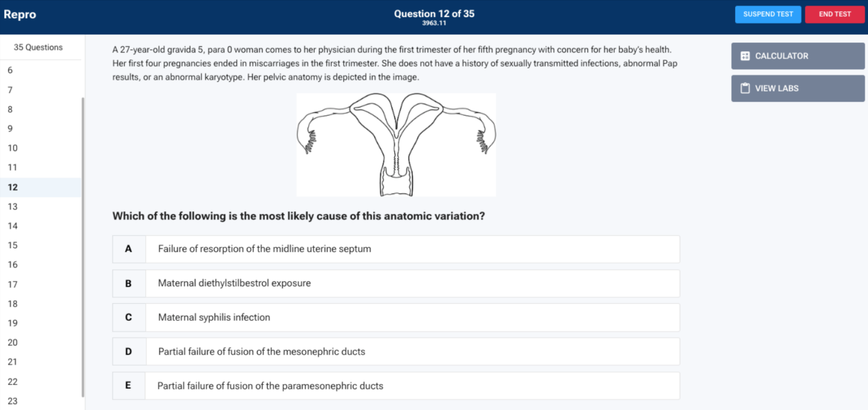
Task: Jump to question 13 in list
Action: click(12, 207)
